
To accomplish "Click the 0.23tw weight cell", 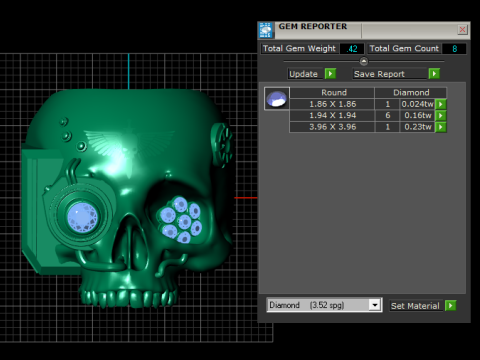I will coord(418,127).
